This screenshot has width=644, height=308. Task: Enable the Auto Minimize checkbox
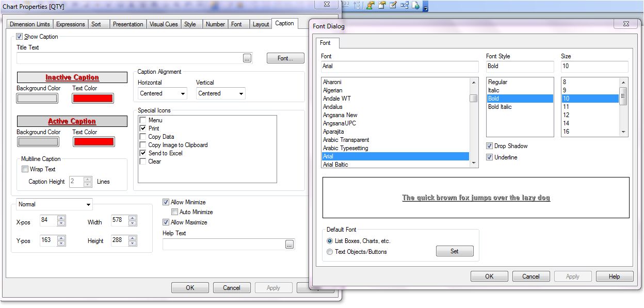175,212
